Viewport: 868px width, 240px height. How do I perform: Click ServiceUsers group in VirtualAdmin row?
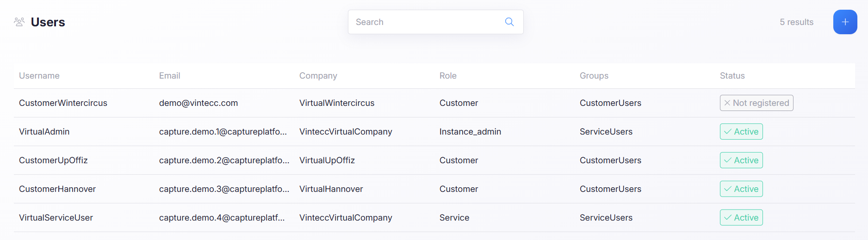tap(606, 132)
